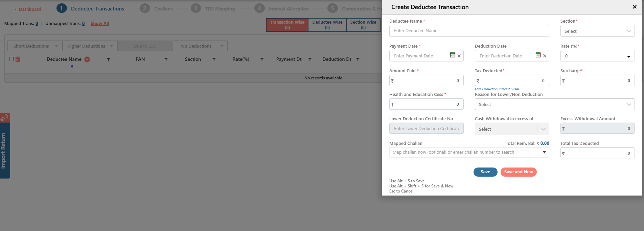Switch to Deductee Wise view
This screenshot has width=644, height=231.
click(327, 25)
